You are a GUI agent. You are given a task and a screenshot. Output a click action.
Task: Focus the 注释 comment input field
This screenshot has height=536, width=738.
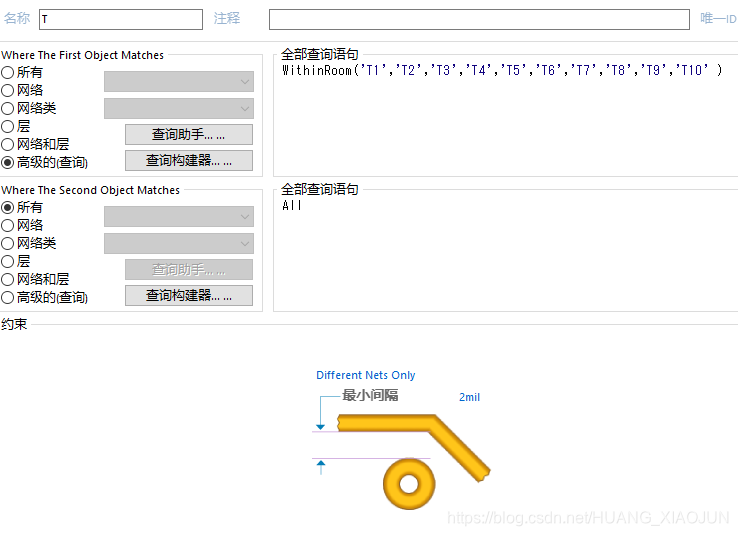(479, 19)
